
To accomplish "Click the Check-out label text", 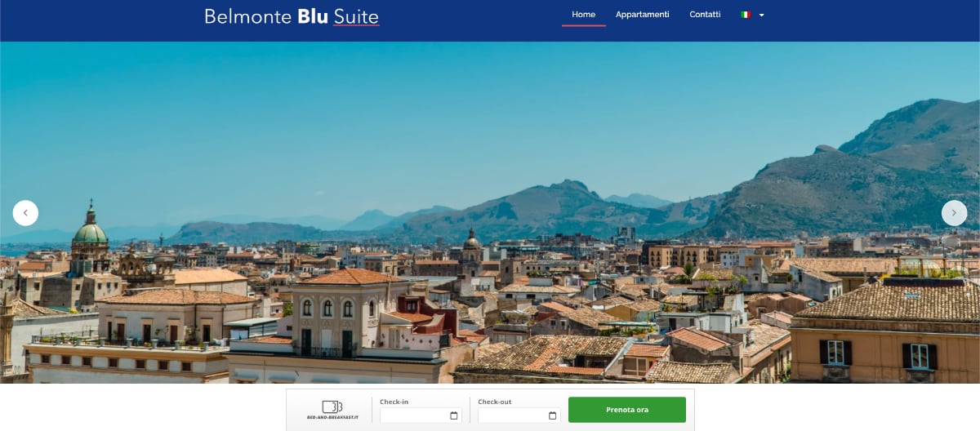I will 494,402.
